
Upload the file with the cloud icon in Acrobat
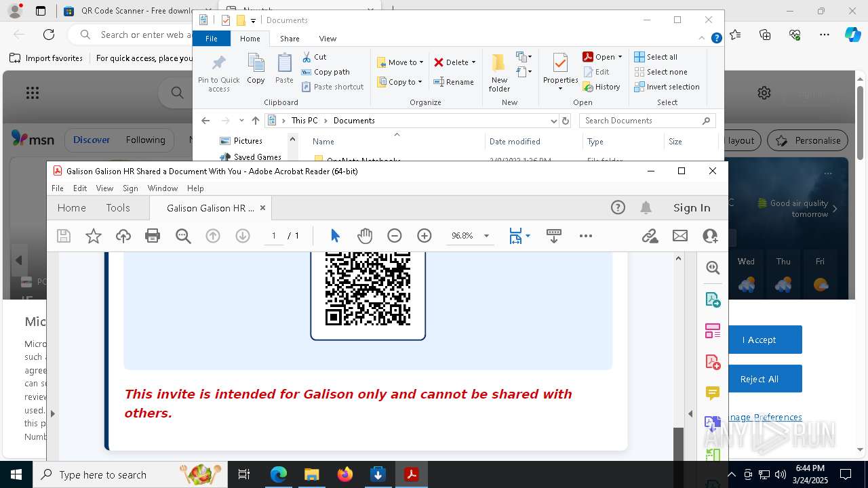pos(123,236)
